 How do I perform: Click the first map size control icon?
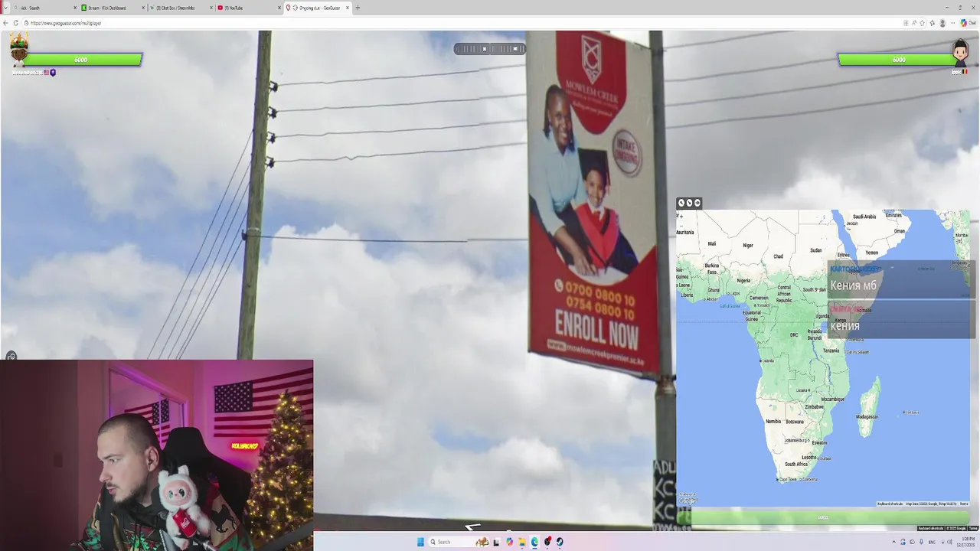pyautogui.click(x=681, y=203)
